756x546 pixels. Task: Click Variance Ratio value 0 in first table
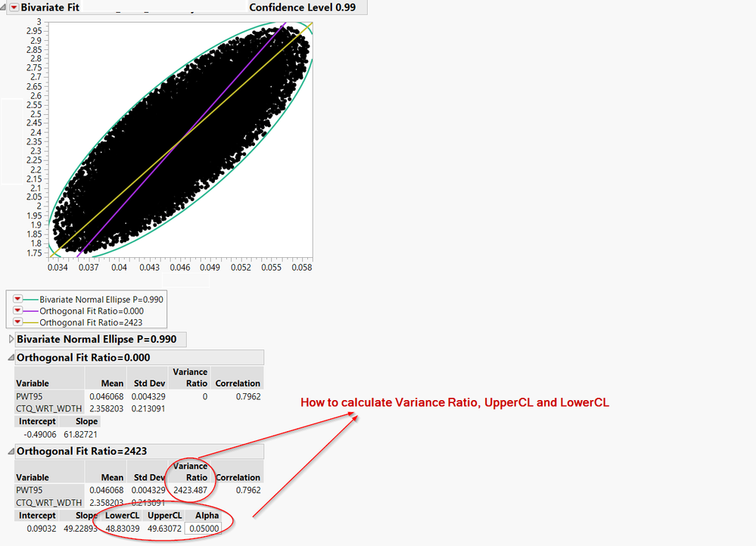click(205, 396)
